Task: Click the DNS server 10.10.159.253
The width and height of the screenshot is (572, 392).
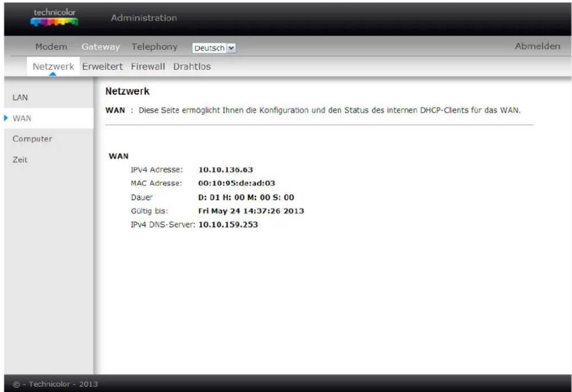Action: click(228, 225)
